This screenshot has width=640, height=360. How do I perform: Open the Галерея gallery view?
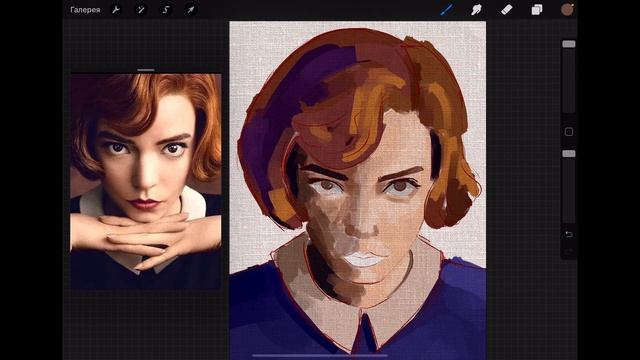coord(85,10)
